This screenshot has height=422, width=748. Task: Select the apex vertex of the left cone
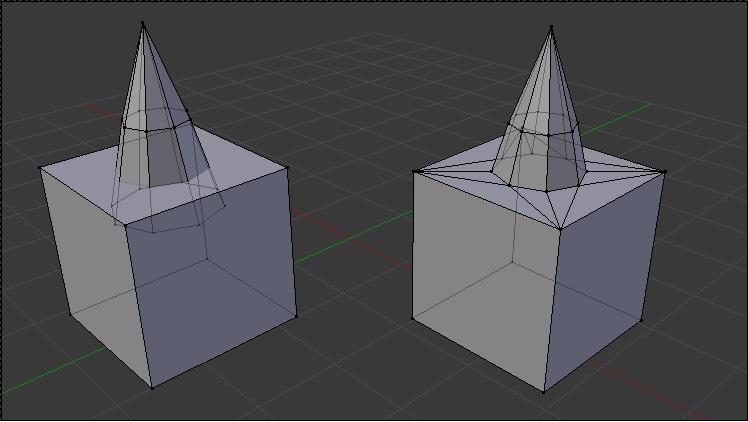(x=143, y=23)
